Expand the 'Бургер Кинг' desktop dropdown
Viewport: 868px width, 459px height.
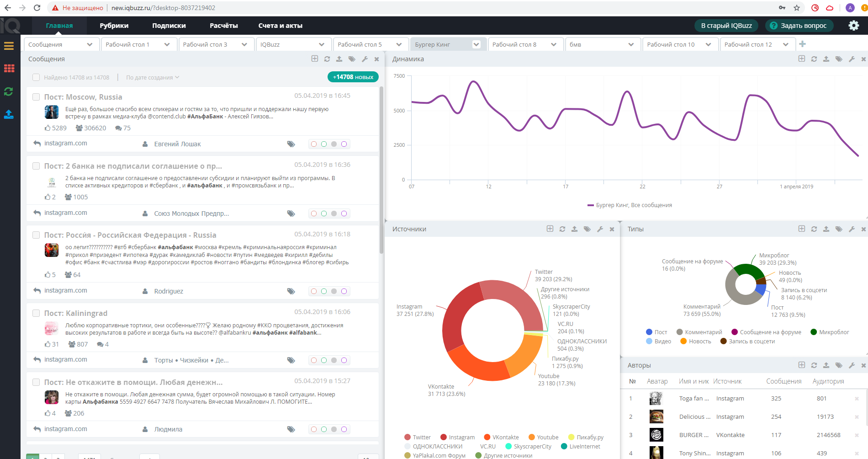pyautogui.click(x=476, y=44)
